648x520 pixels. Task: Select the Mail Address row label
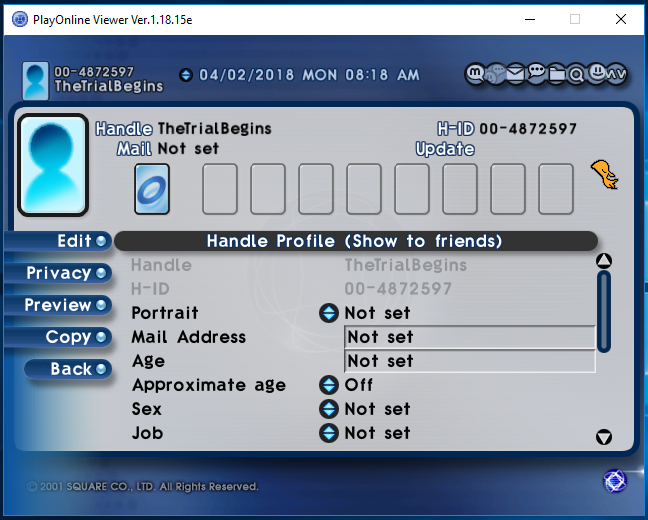coord(189,337)
